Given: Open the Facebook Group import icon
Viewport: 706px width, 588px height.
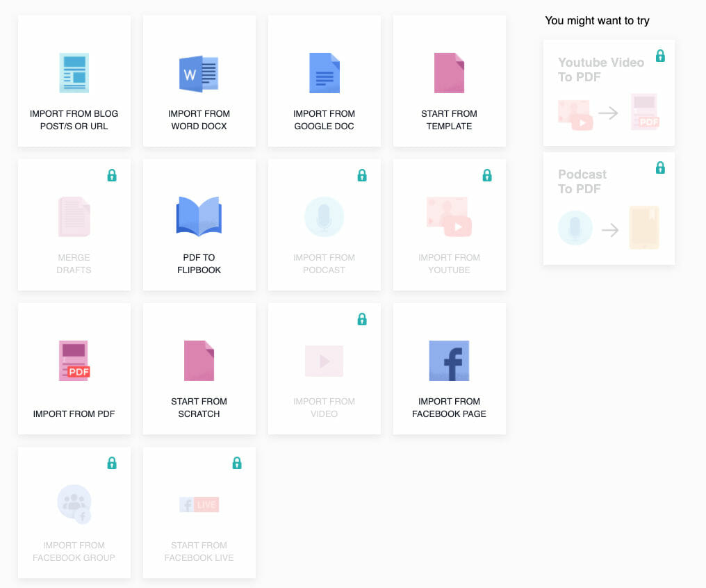Looking at the screenshot, I should coord(74,504).
